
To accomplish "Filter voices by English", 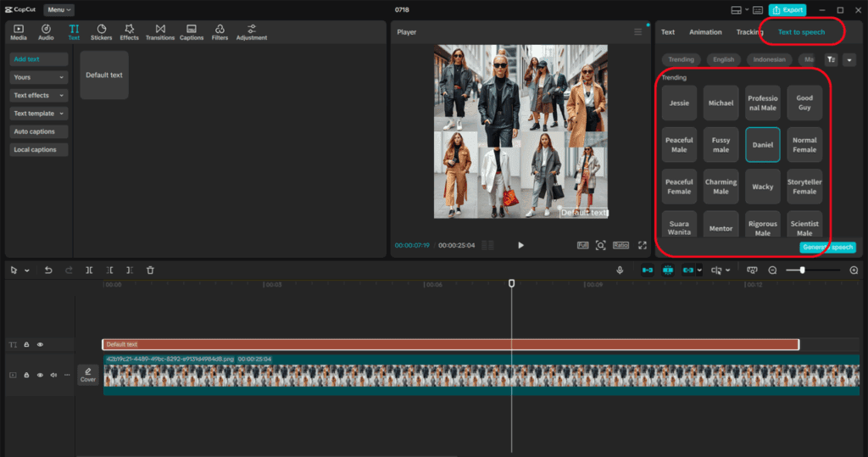I will pos(724,60).
